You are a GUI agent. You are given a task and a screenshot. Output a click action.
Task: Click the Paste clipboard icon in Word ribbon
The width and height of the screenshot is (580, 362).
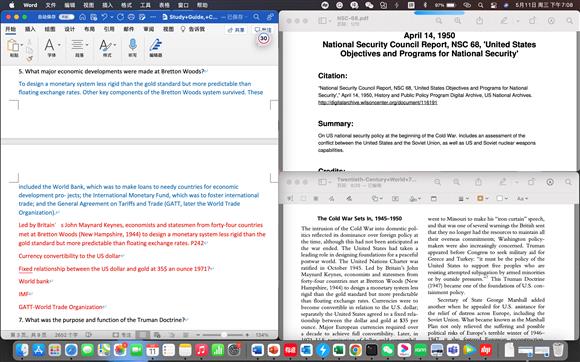[x=13, y=45]
